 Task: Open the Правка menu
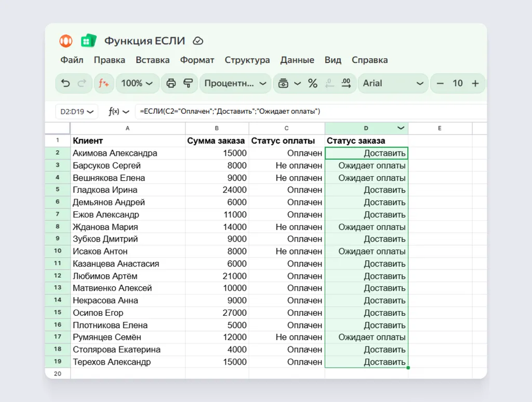click(109, 60)
